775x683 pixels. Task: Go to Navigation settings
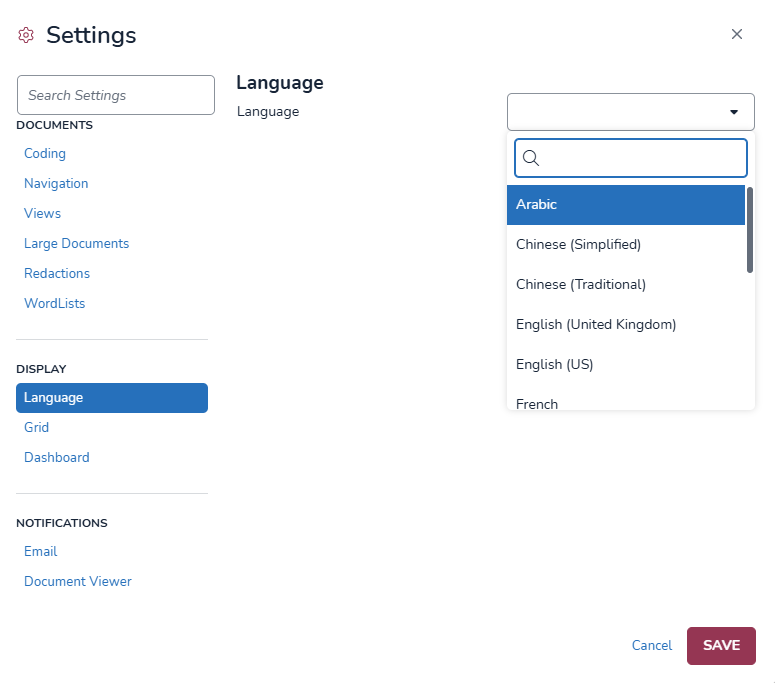click(56, 183)
